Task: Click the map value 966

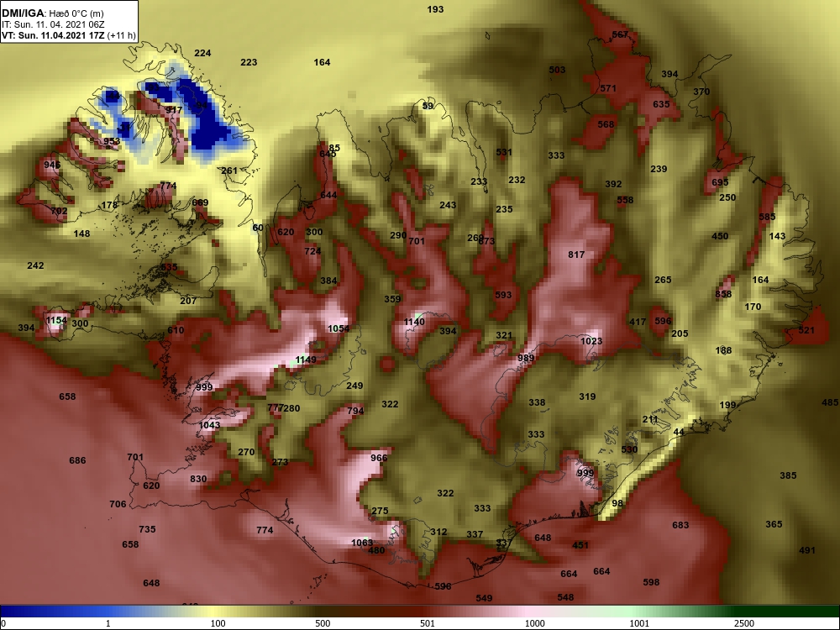Action: pos(379,458)
